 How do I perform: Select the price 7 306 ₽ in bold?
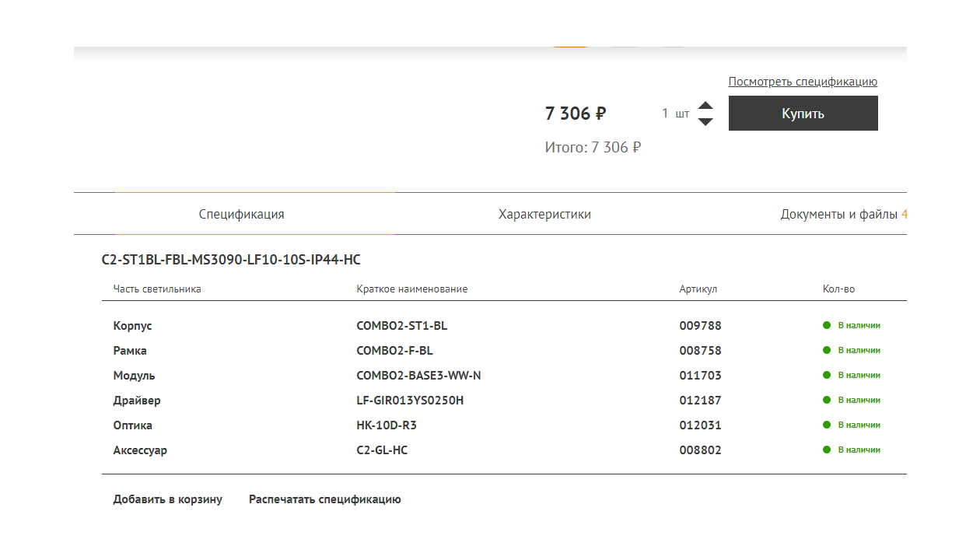tap(576, 114)
